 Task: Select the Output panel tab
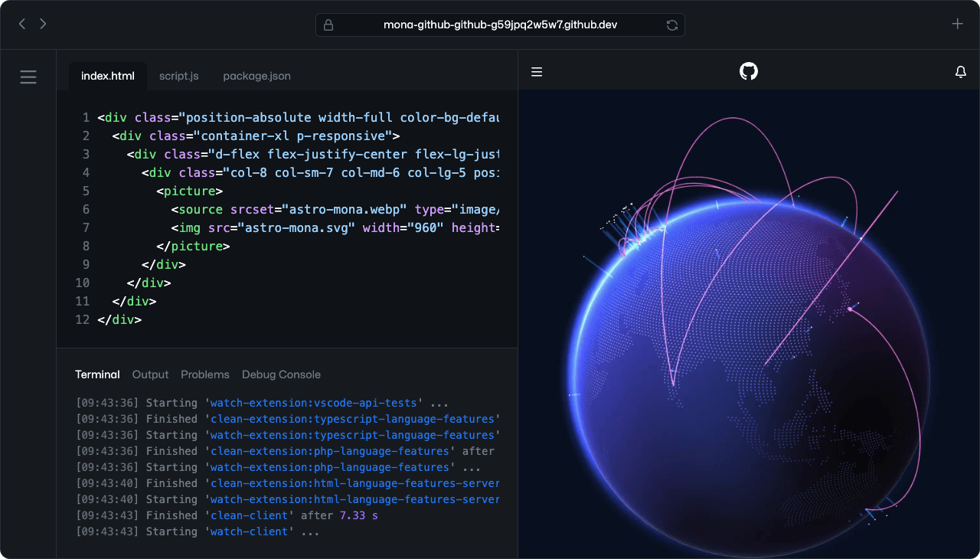coord(150,374)
